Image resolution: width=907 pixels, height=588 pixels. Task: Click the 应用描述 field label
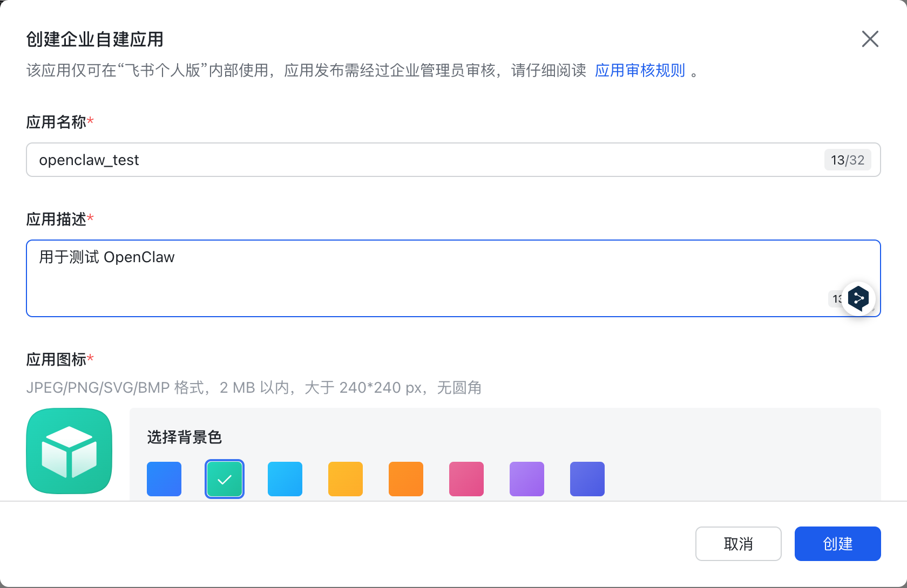56,219
